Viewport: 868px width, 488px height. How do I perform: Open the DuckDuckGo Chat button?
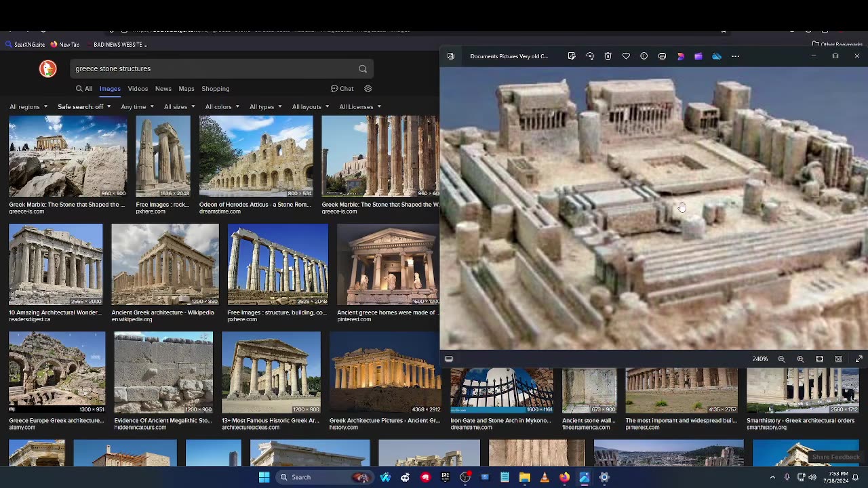pos(342,89)
